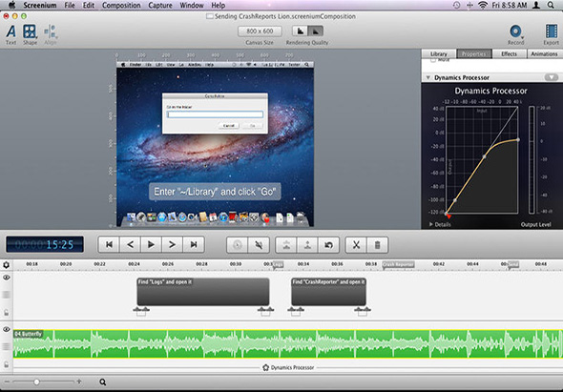Select the Find "Logs" and open it clip
Viewport: 563px width, 392px height.
pos(203,292)
